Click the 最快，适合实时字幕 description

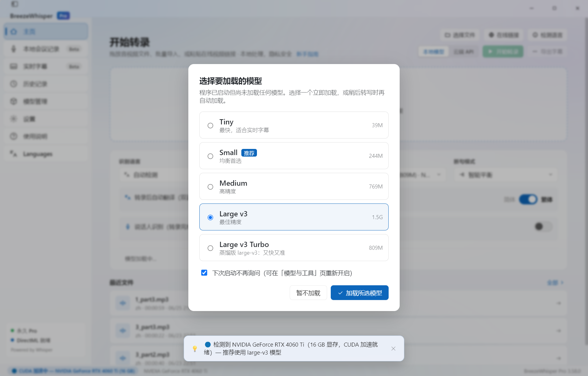tap(244, 130)
